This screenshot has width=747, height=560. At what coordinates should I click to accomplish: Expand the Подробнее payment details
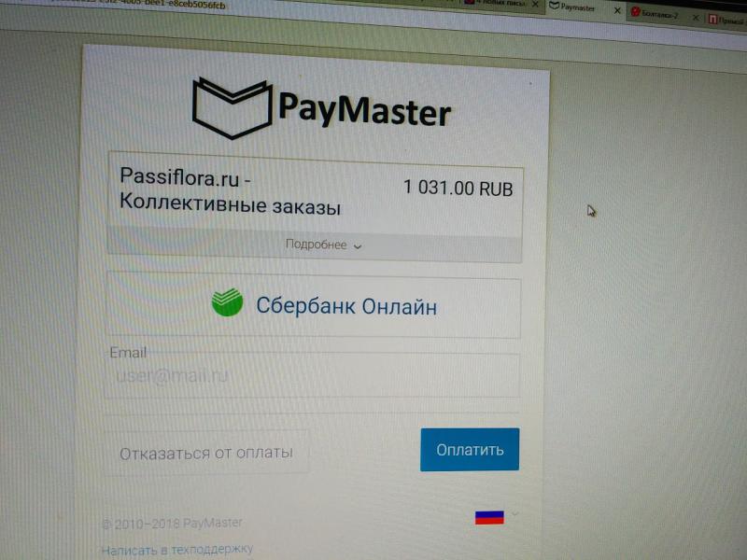point(315,245)
